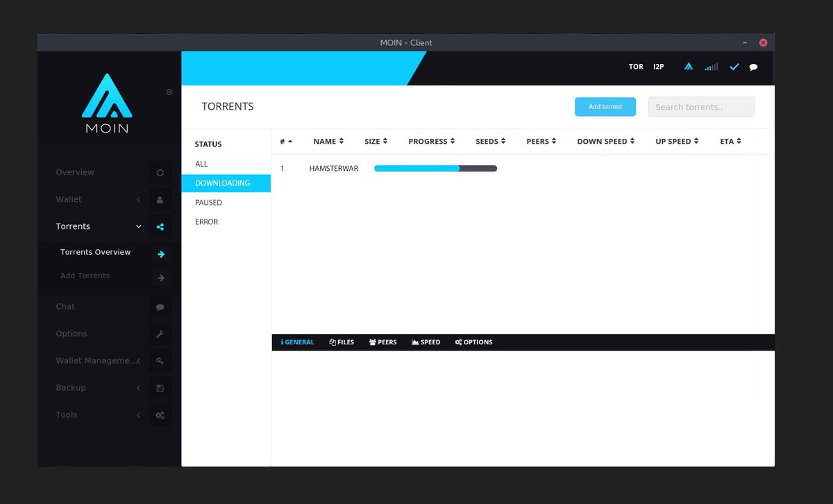
Task: Sort torrents by SIZE column
Action: pyautogui.click(x=376, y=142)
